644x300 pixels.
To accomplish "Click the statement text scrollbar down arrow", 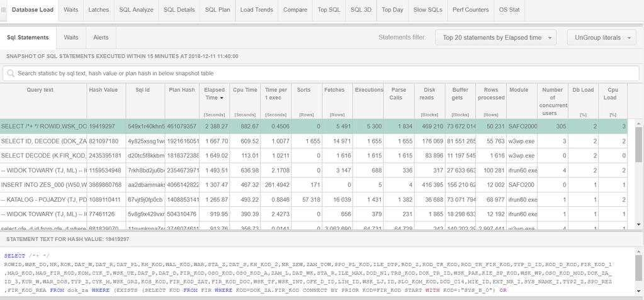I will 638,291.
